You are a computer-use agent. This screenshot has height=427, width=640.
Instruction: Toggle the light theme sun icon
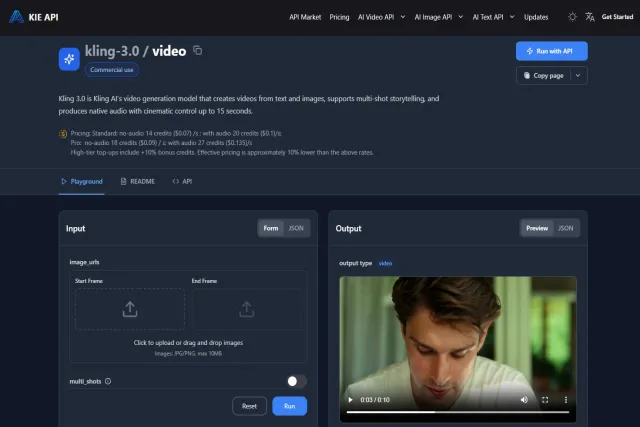click(572, 17)
